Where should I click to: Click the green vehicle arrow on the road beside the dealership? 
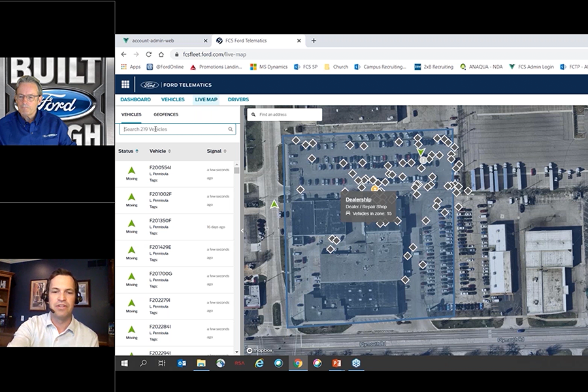pos(274,204)
